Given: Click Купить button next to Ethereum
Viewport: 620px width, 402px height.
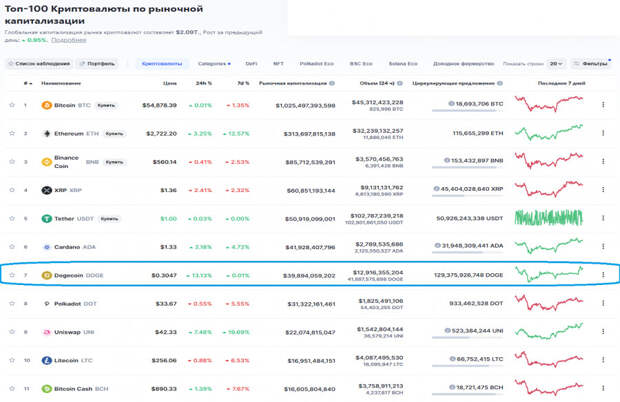Looking at the screenshot, I should point(114,134).
